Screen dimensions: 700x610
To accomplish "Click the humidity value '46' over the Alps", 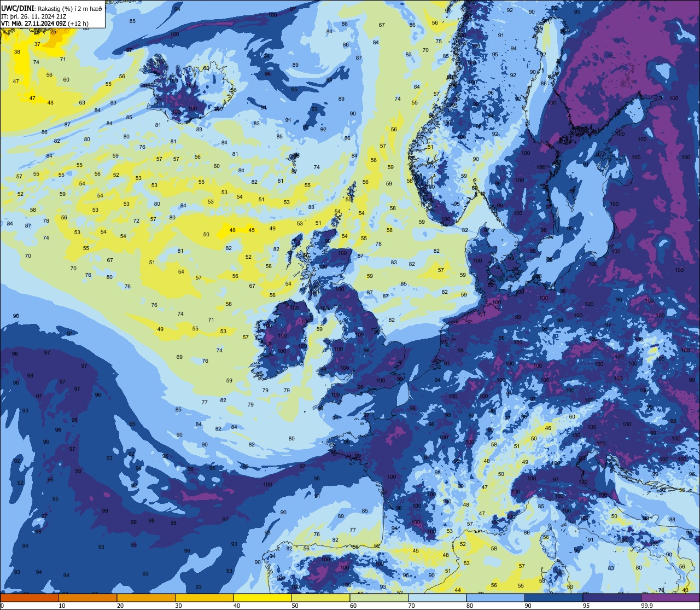I will pyautogui.click(x=548, y=428).
